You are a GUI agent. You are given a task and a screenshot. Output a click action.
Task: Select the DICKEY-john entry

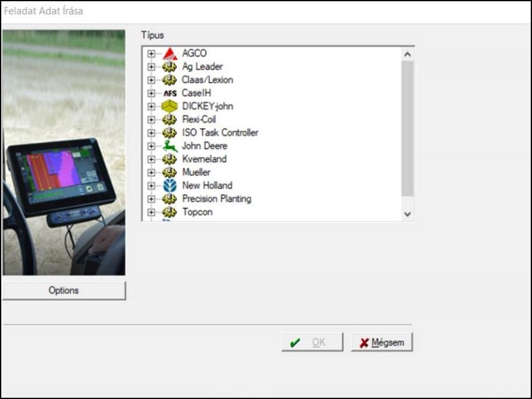click(x=208, y=107)
